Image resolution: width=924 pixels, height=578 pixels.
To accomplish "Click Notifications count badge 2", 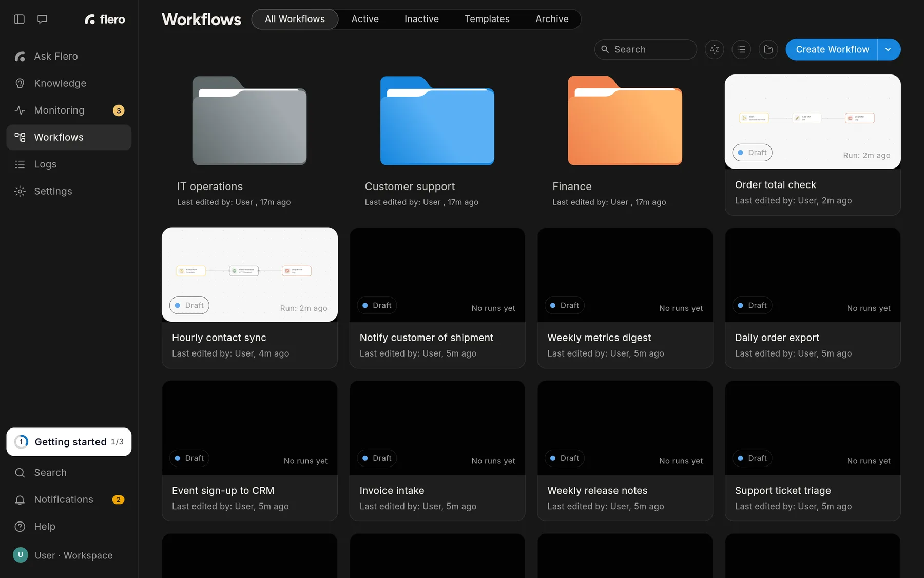I will pyautogui.click(x=118, y=499).
